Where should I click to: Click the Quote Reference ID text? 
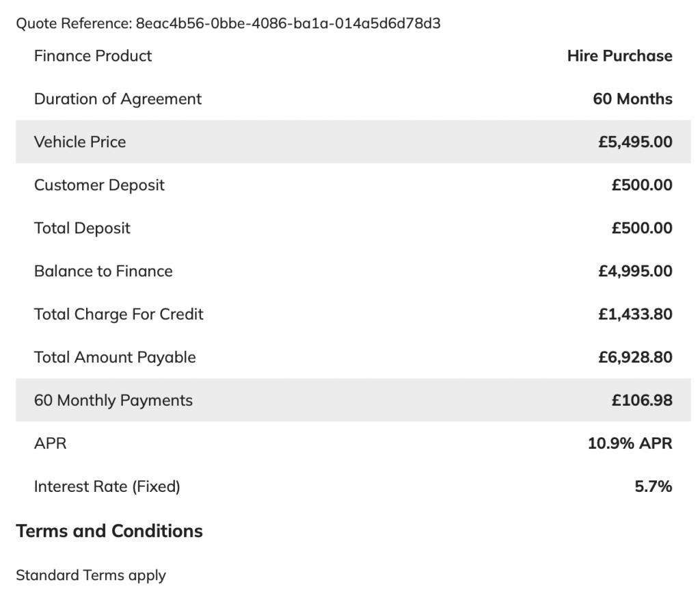point(288,24)
